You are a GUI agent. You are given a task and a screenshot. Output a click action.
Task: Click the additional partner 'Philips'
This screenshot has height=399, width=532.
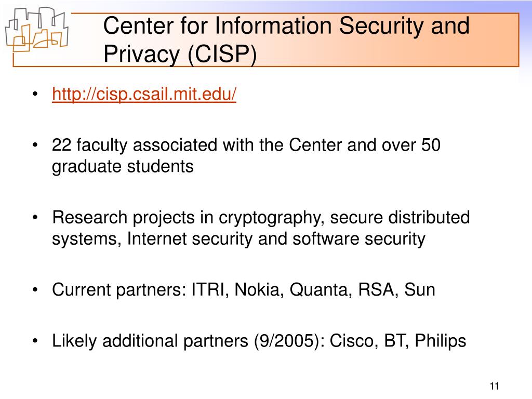coord(441,341)
